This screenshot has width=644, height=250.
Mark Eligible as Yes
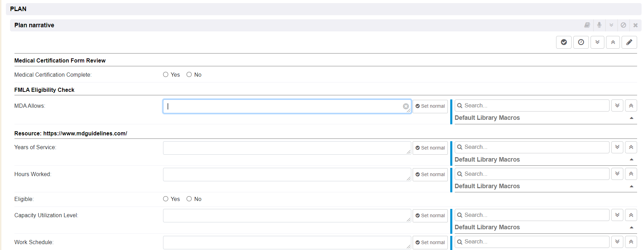[x=166, y=199]
